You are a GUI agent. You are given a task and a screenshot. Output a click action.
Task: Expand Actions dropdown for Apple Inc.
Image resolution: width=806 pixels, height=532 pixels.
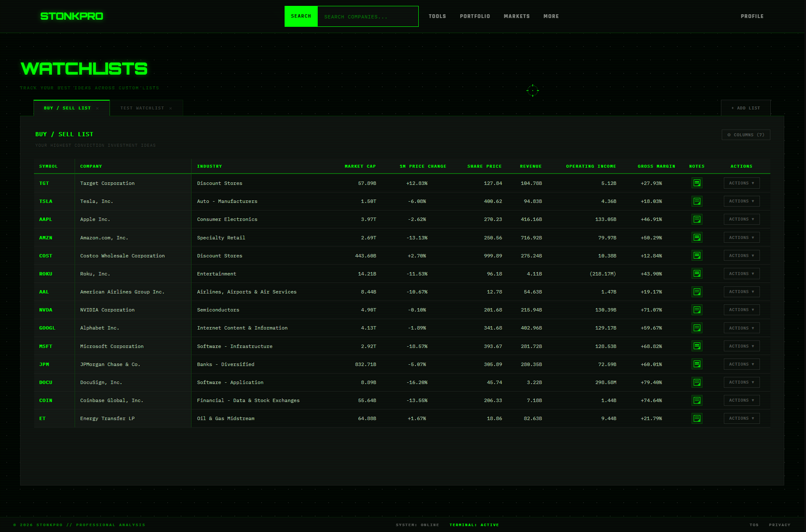741,219
